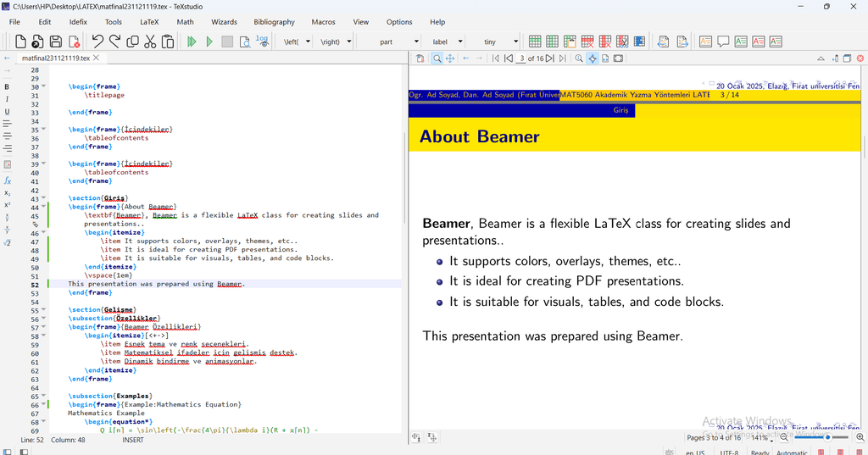The image size is (868, 455).
Task: Collapse the Giriş frame fold at line 44
Action: (43, 207)
